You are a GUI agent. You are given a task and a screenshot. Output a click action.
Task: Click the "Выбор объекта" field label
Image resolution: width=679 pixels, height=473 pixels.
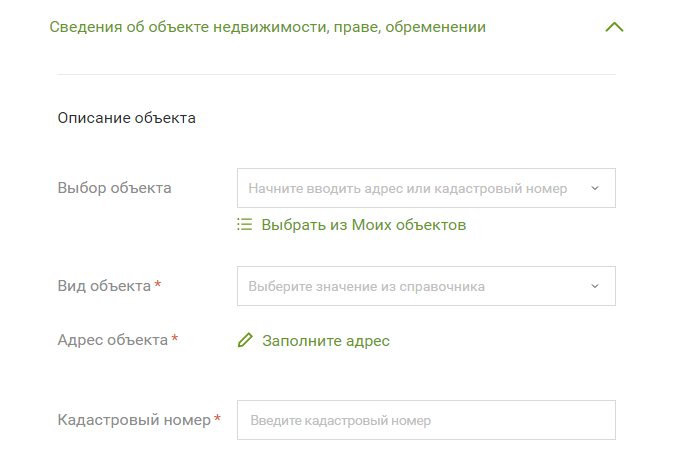pos(114,188)
